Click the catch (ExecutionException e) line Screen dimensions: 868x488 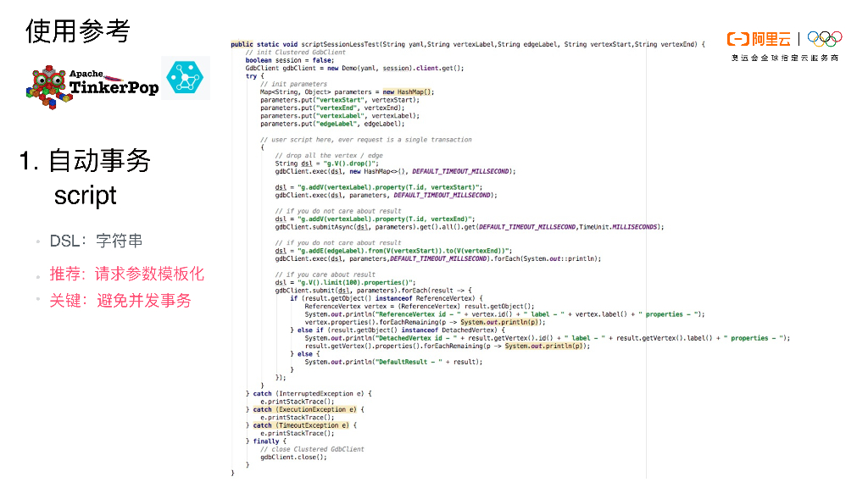[305, 409]
